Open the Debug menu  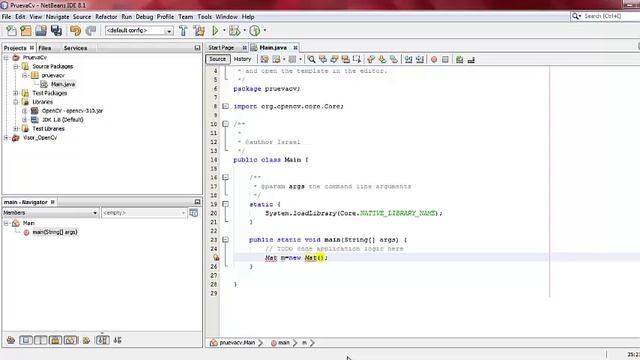pyautogui.click(x=144, y=17)
